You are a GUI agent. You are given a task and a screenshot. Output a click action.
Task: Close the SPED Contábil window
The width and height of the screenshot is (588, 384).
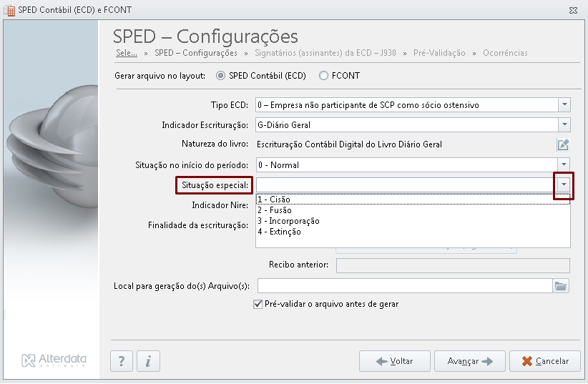[x=573, y=11]
